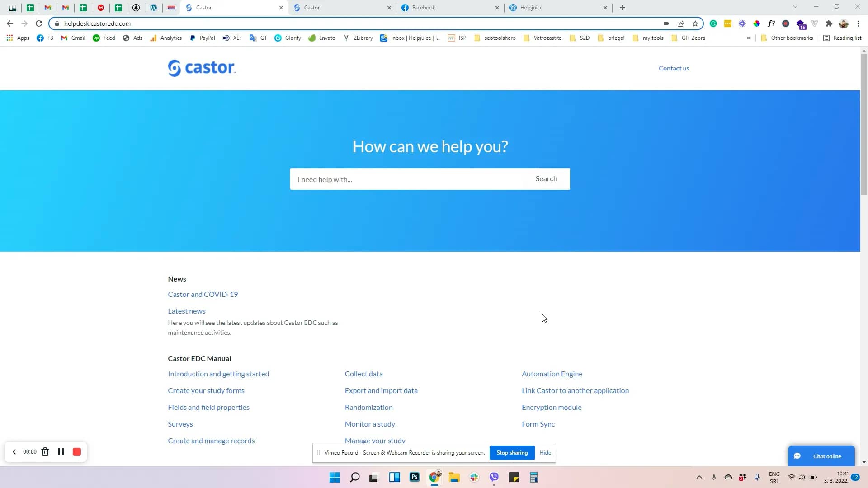The height and width of the screenshot is (488, 868).
Task: Open the tab search dropdown arrow
Action: 795,7
